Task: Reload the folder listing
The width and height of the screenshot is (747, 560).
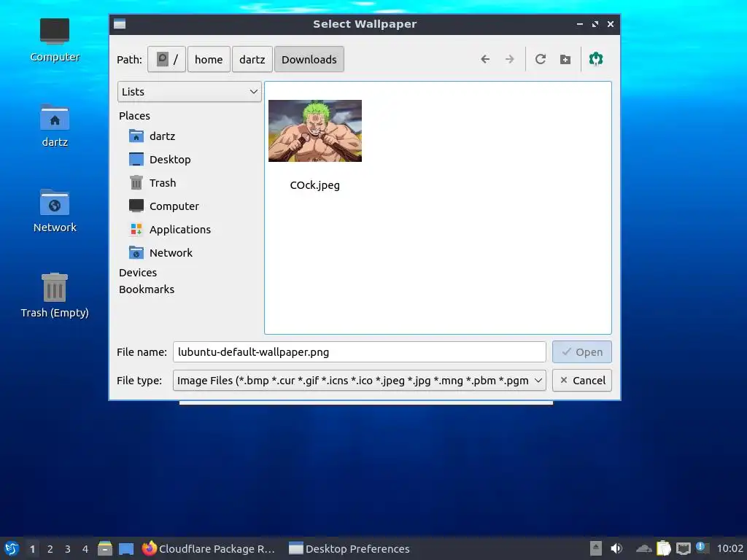Action: pyautogui.click(x=541, y=59)
